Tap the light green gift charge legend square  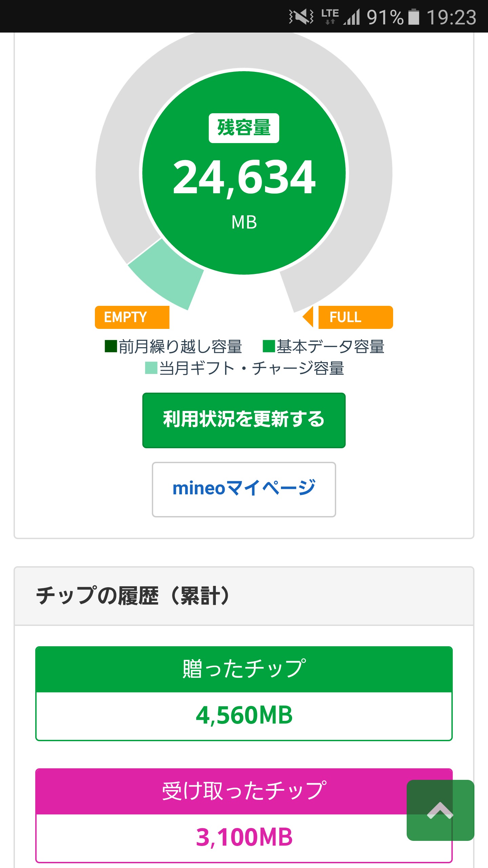click(x=151, y=368)
